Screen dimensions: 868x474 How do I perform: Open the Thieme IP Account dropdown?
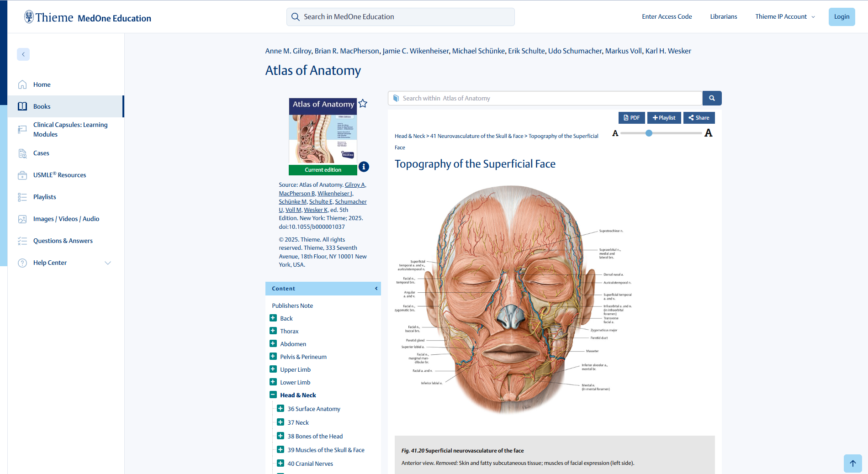(784, 17)
